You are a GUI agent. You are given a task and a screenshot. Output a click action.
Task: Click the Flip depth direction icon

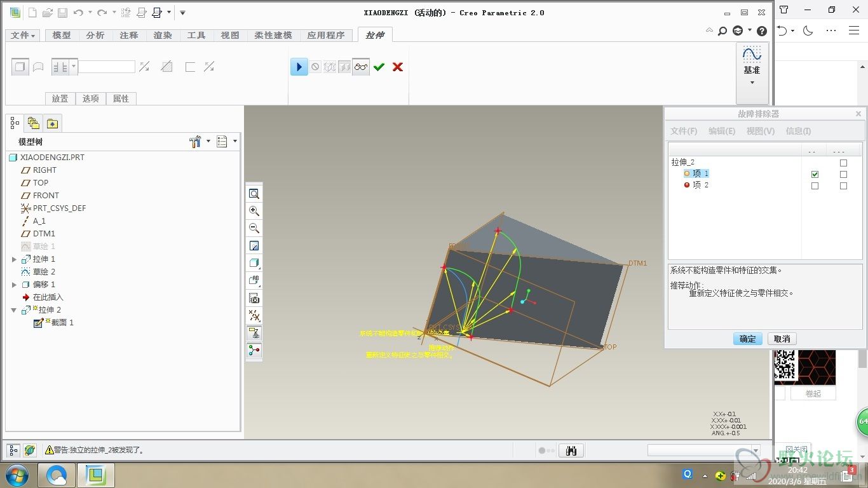144,67
